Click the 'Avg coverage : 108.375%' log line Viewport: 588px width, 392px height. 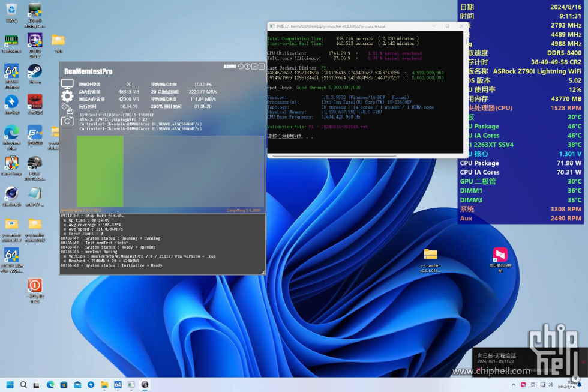[x=92, y=225]
